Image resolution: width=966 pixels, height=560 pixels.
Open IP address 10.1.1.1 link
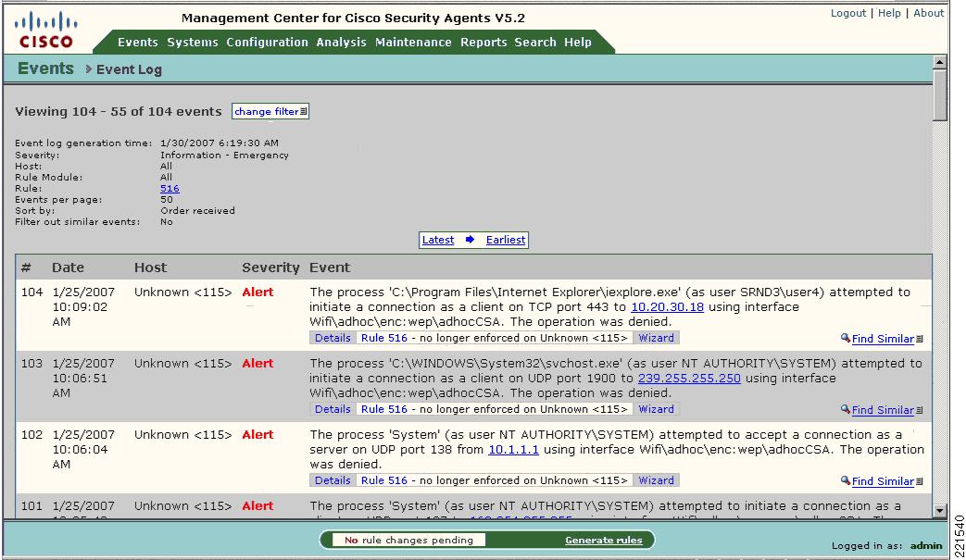click(x=513, y=449)
